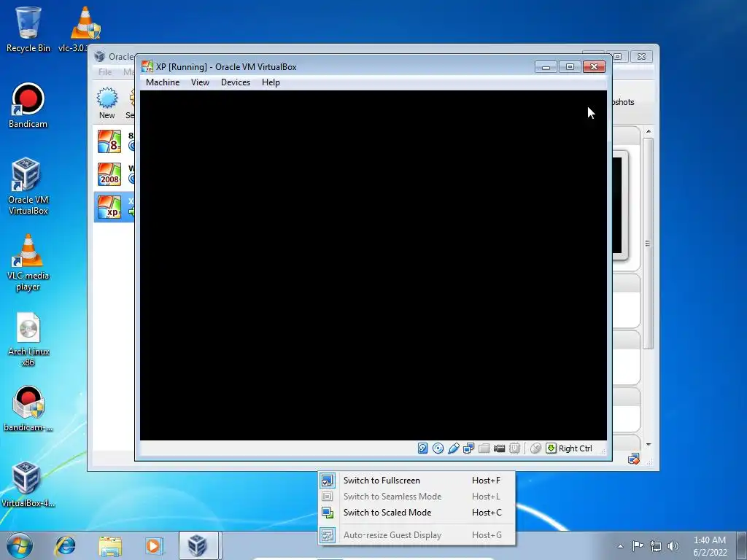Click the network icon at Manager window's bottom-right
This screenshot has width=747, height=560.
click(633, 459)
